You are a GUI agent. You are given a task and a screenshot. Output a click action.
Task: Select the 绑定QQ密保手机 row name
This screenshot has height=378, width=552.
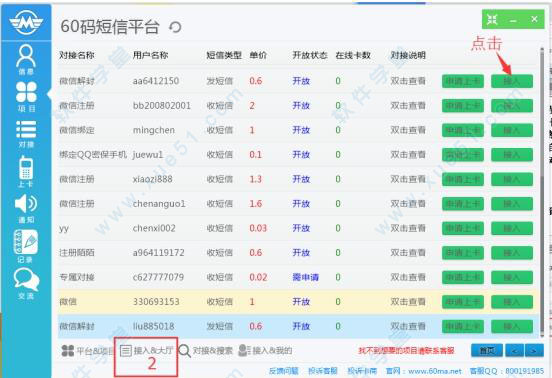93,155
